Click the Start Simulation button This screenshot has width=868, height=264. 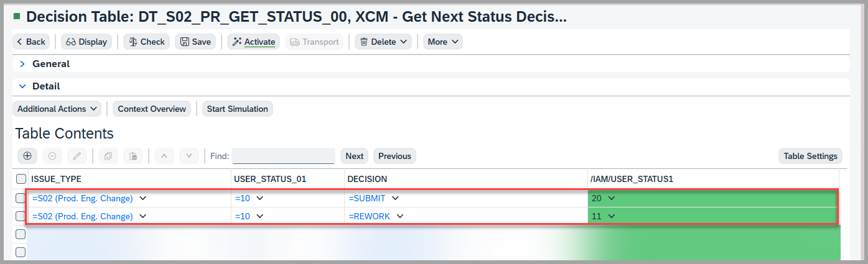(x=237, y=109)
